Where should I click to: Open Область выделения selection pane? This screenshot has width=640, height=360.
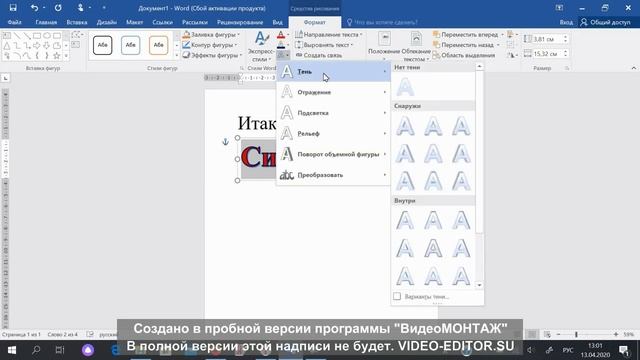tap(464, 55)
